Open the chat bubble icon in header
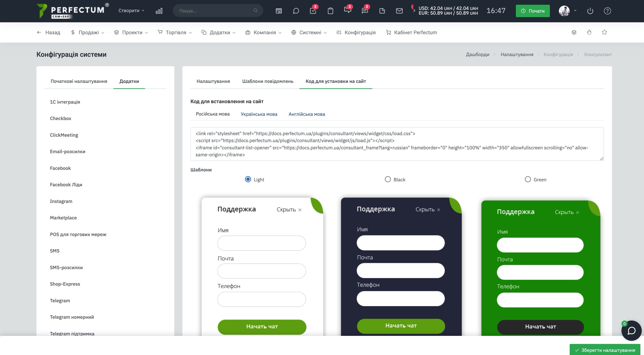Screen dimensions: 644x355 [x=296, y=11]
